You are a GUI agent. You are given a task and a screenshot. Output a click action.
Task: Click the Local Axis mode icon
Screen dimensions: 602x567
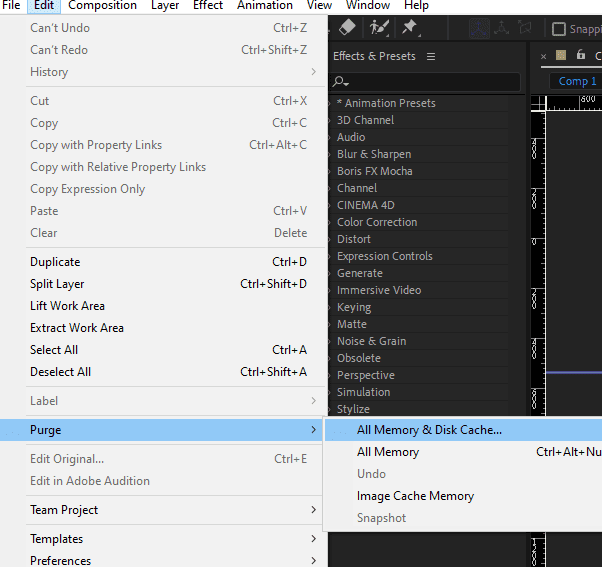480,29
